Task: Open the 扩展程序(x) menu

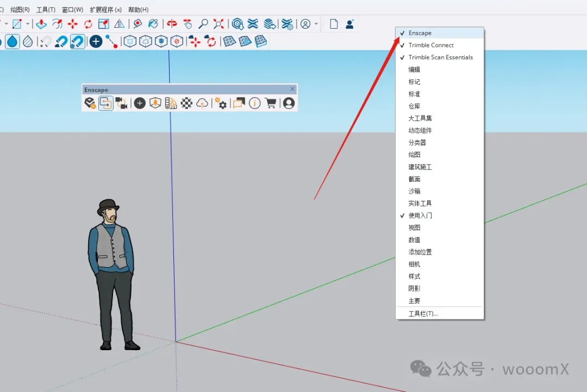Action: [105, 9]
